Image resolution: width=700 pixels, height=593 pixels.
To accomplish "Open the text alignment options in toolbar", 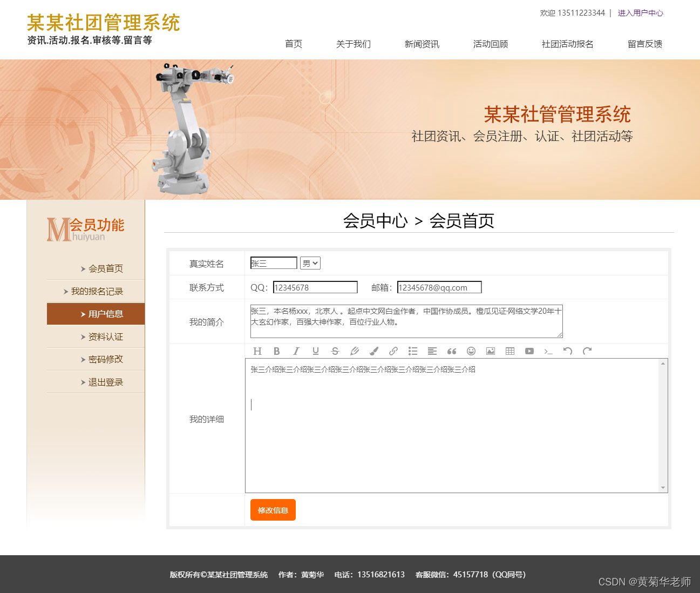I will point(432,351).
